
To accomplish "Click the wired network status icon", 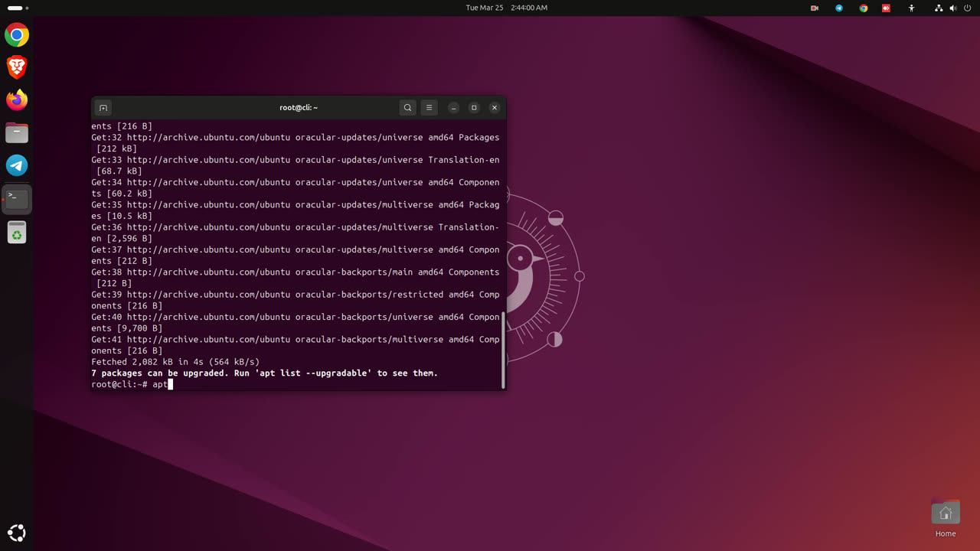I will point(939,8).
